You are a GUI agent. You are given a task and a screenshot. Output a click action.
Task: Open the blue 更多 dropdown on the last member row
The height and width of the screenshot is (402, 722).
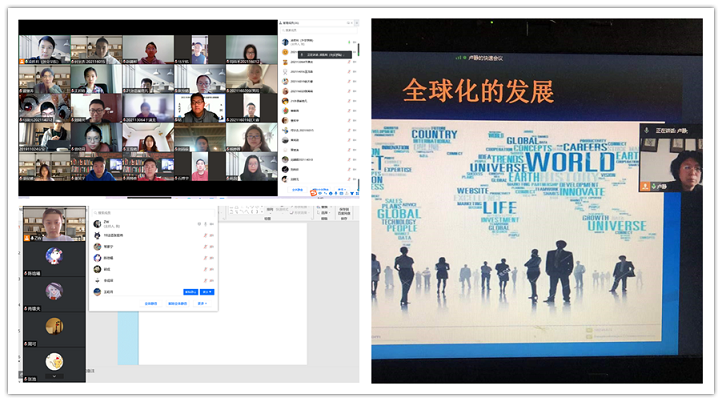(207, 292)
